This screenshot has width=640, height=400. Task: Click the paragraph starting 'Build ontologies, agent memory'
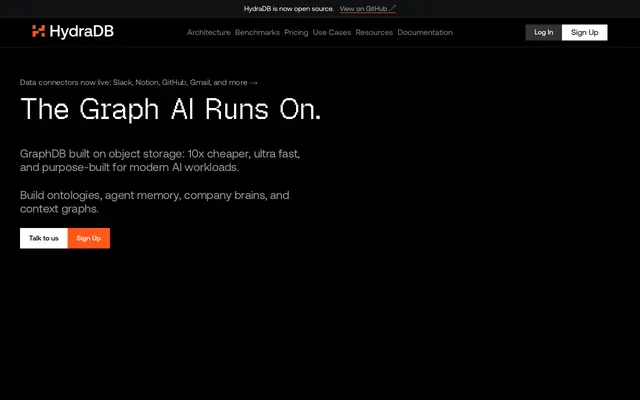[155, 202]
